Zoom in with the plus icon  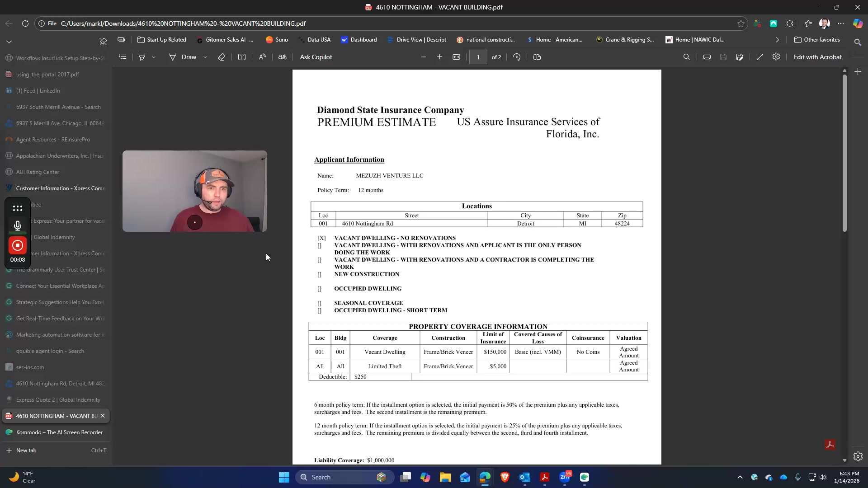pos(439,57)
